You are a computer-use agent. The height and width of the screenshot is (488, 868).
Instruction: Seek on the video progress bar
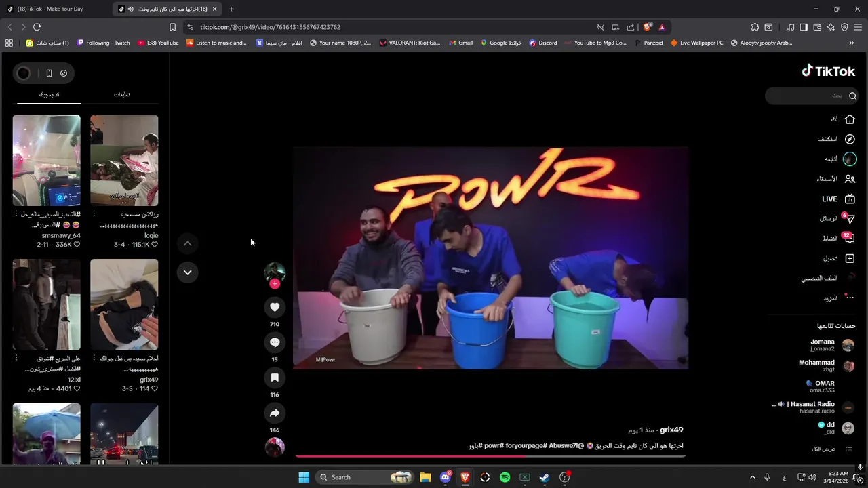coord(491,456)
